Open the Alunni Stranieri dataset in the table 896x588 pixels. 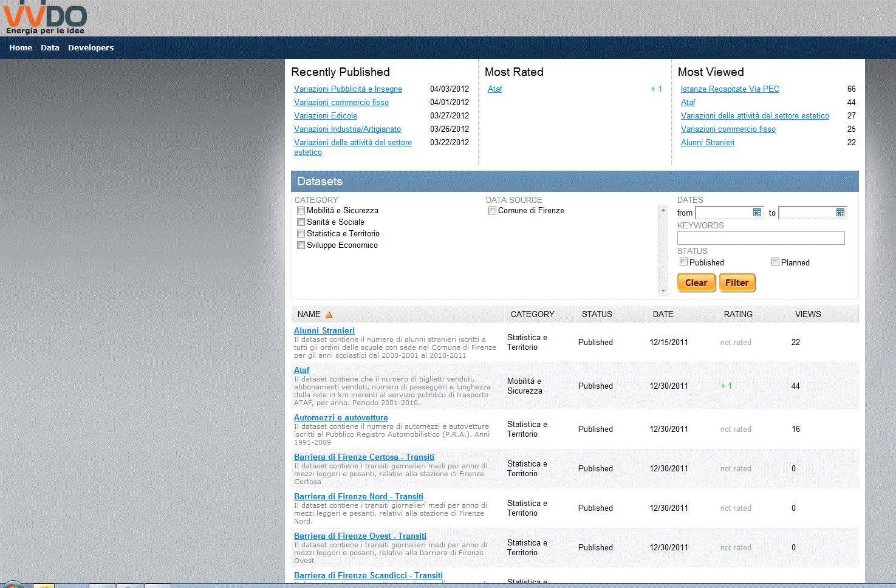click(324, 331)
